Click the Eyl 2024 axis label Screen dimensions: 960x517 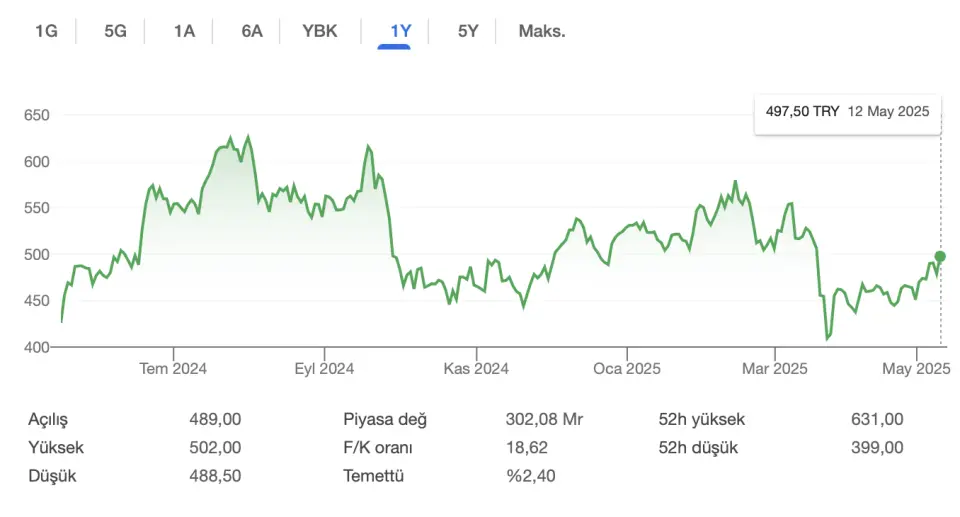tap(324, 369)
